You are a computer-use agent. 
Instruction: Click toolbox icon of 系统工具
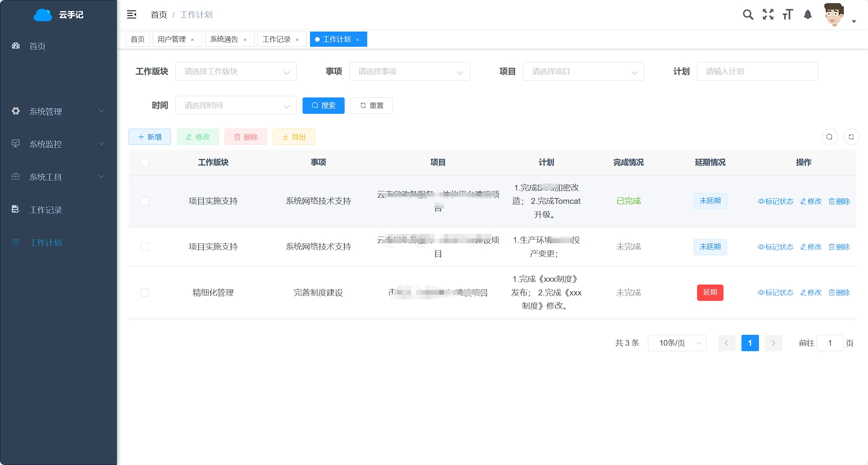pyautogui.click(x=16, y=176)
